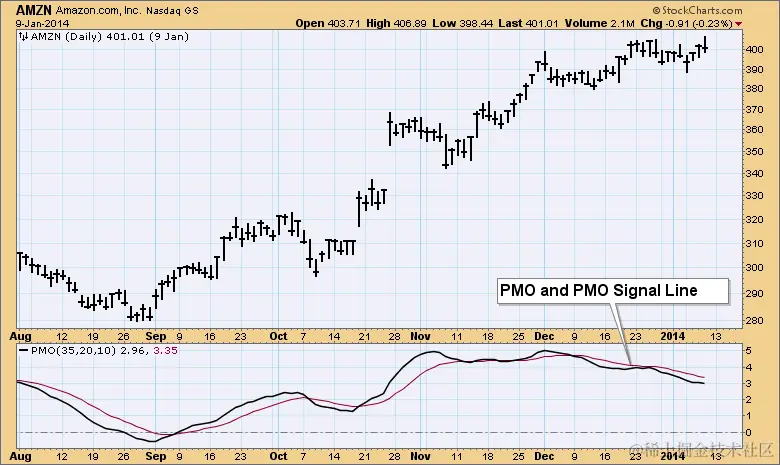Click the AMZN (Daily) 401.01 (9 Jan) legend
This screenshot has height=465, width=780.
[x=110, y=36]
